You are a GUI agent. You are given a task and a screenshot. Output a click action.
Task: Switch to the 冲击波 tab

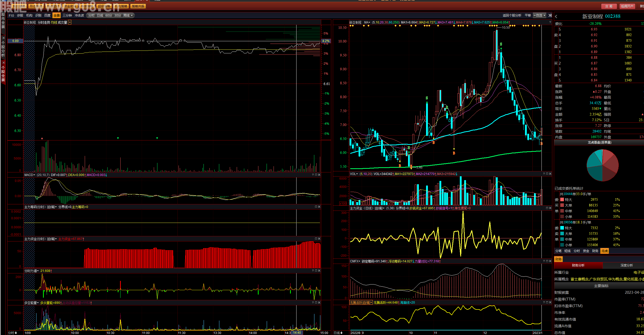[79, 15]
